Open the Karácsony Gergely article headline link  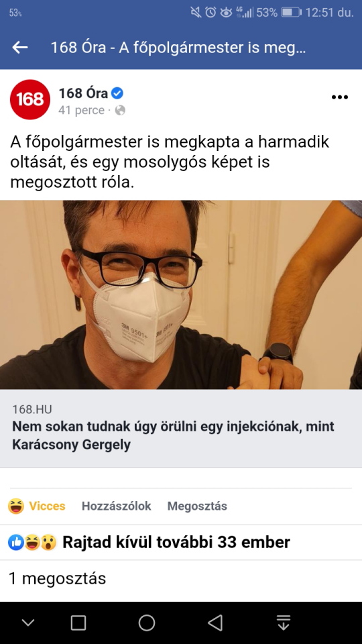pyautogui.click(x=173, y=435)
